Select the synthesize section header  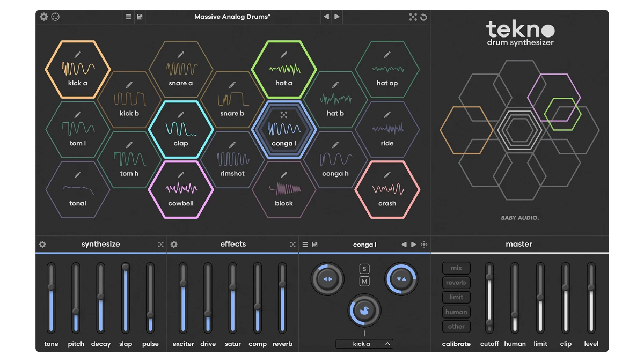click(101, 244)
